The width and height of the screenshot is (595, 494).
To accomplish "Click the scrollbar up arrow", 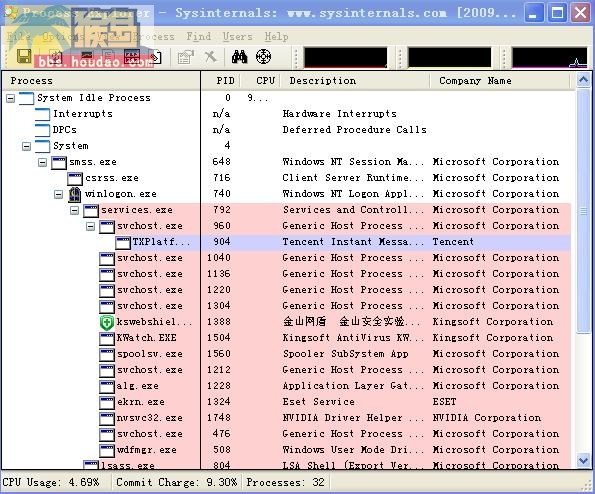I will pyautogui.click(x=583, y=80).
